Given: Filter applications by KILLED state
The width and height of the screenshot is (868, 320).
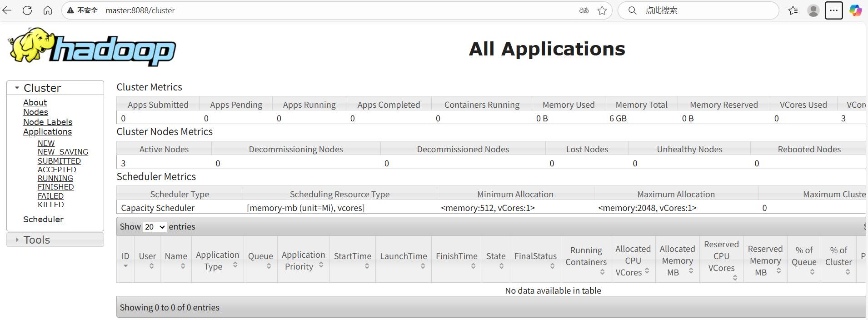Looking at the screenshot, I should 51,205.
